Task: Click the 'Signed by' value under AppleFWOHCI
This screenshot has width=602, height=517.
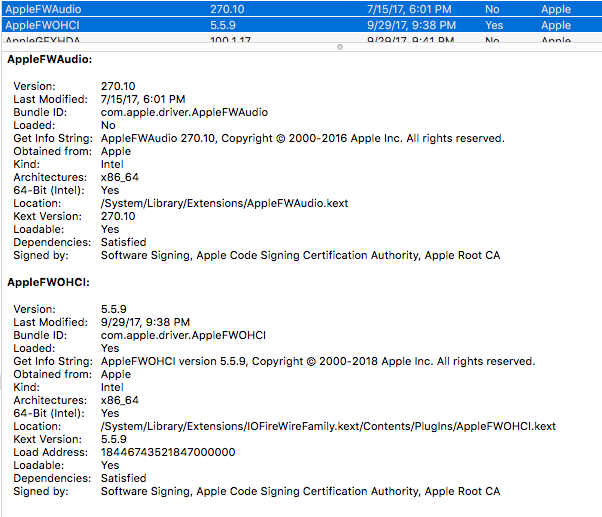Action: tap(301, 491)
